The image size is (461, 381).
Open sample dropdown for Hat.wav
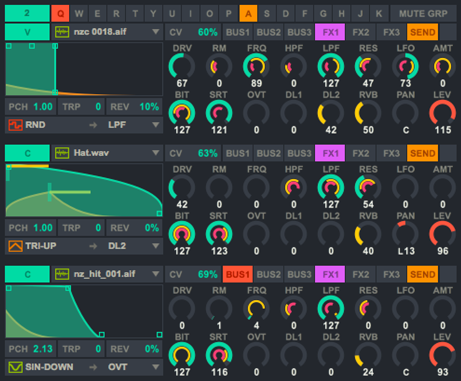155,153
